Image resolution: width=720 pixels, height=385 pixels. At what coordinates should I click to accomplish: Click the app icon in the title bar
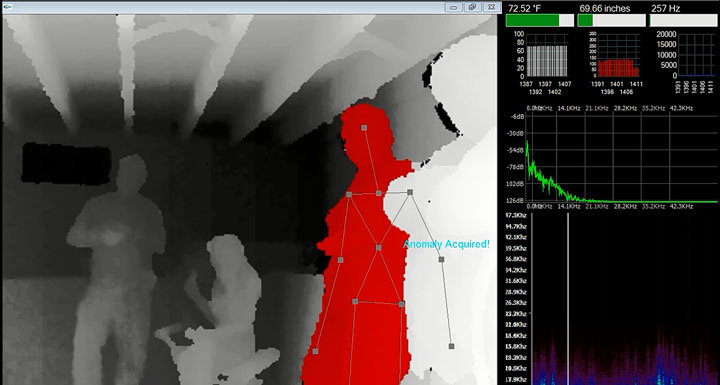6,6
